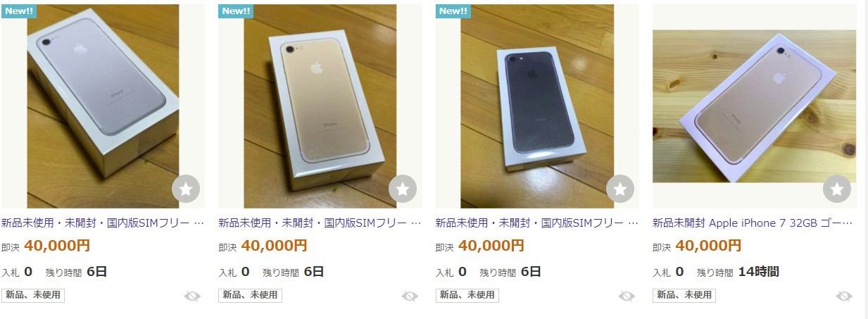Click star on the fourth iPhone 7 listing
868x319 pixels.
click(837, 189)
